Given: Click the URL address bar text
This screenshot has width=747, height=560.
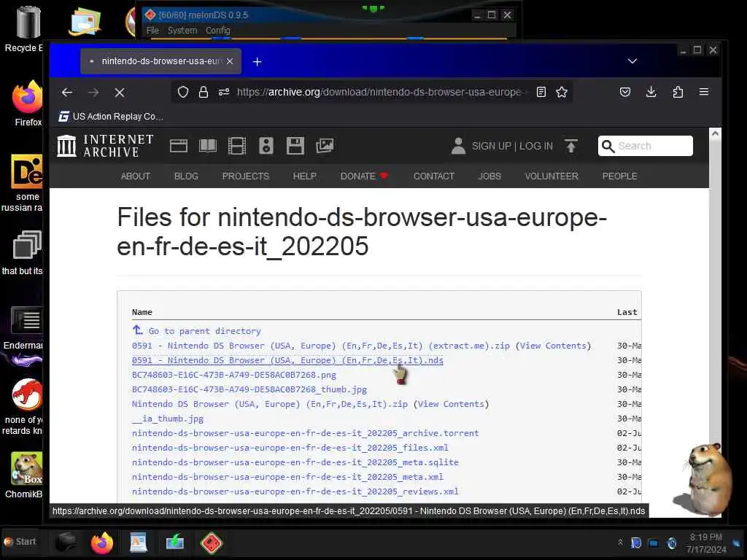Looking at the screenshot, I should pyautogui.click(x=381, y=92).
